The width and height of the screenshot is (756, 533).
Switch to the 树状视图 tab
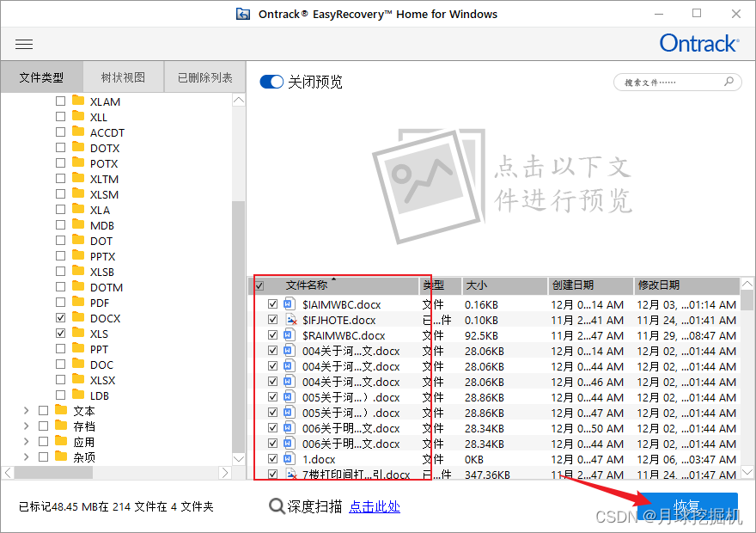pyautogui.click(x=124, y=77)
